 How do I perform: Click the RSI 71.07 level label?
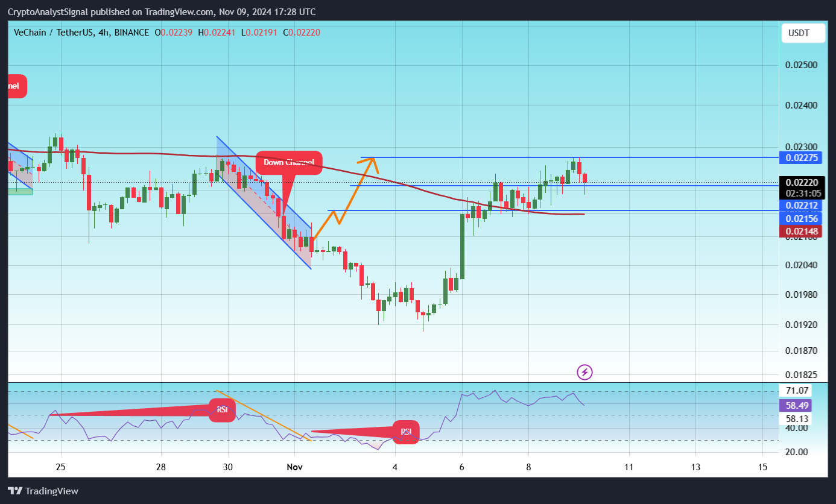[x=796, y=392]
